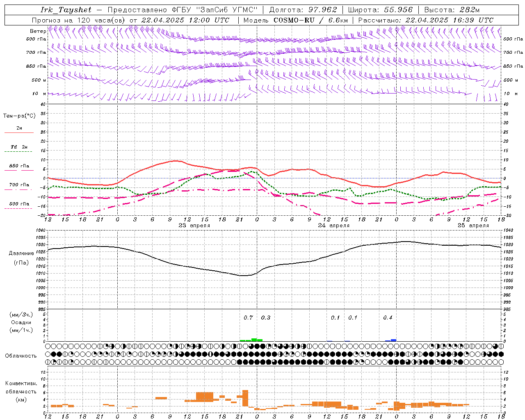
Task: Click the 25 апреля date label
Action: 473,226
